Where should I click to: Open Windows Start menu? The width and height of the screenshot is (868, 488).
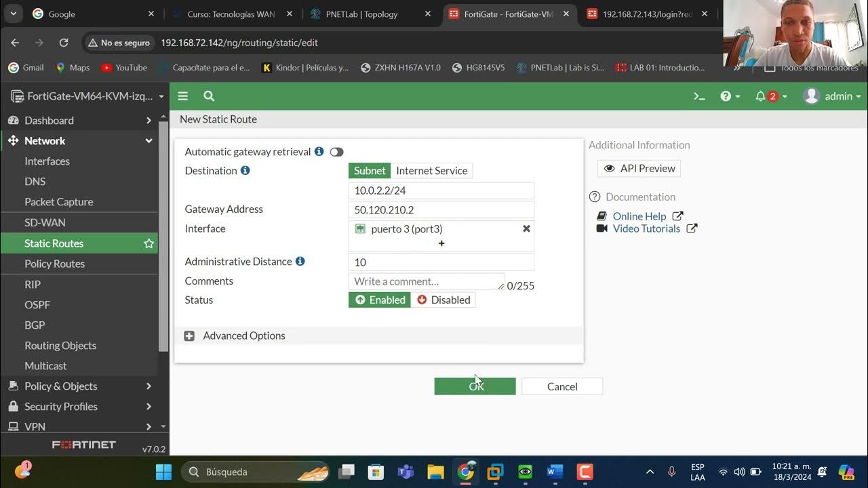(x=163, y=472)
